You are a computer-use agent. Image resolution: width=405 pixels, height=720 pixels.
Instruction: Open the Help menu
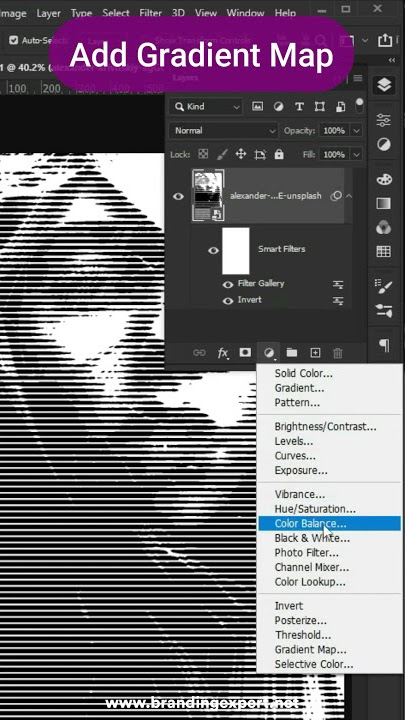(285, 13)
